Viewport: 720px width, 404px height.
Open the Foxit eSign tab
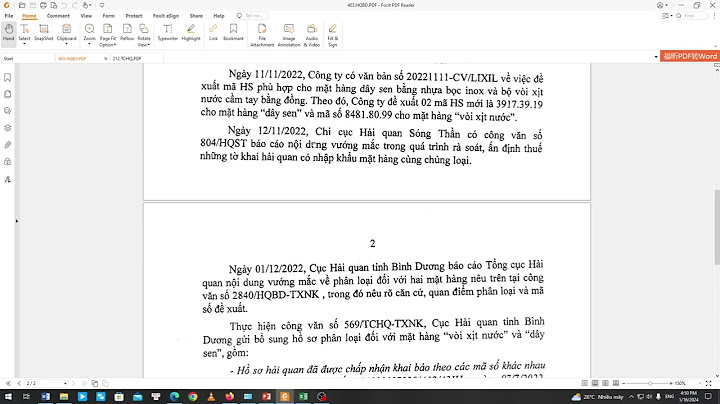click(166, 16)
